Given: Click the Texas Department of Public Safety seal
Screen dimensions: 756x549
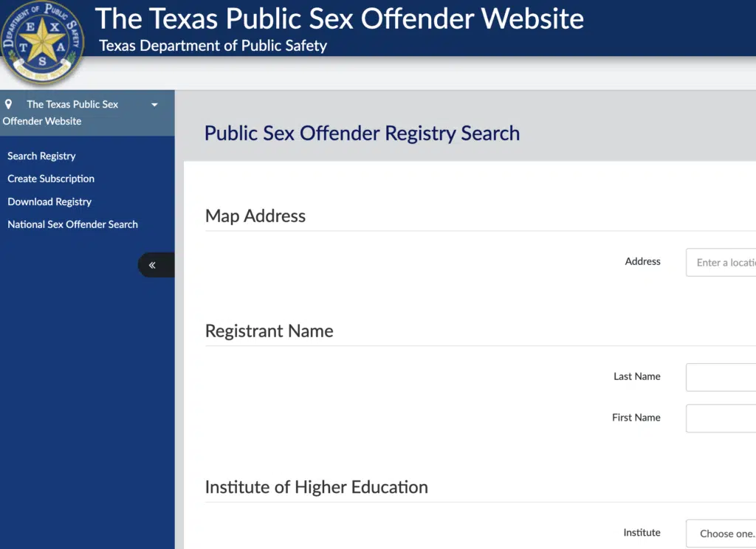Looking at the screenshot, I should (x=42, y=42).
